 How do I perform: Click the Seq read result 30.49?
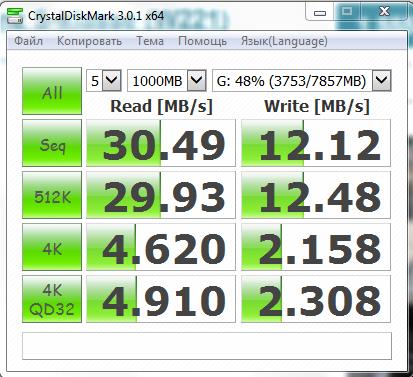pos(161,143)
